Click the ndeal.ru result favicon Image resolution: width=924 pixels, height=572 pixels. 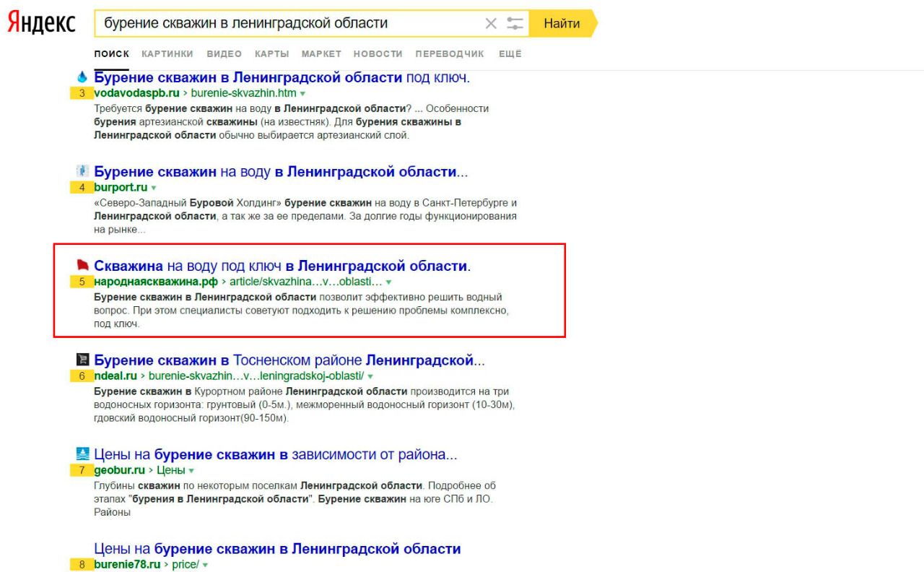click(x=82, y=360)
